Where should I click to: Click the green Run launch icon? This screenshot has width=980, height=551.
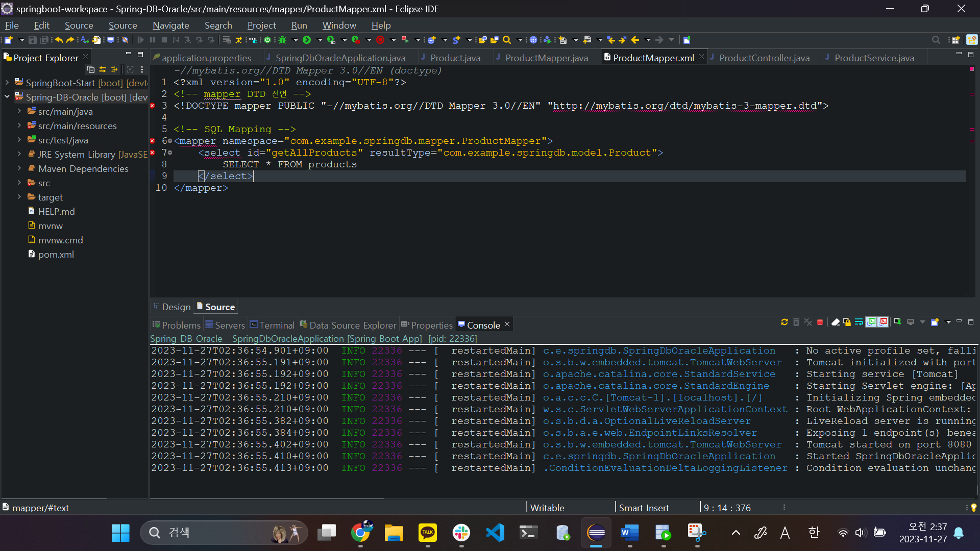tap(307, 40)
